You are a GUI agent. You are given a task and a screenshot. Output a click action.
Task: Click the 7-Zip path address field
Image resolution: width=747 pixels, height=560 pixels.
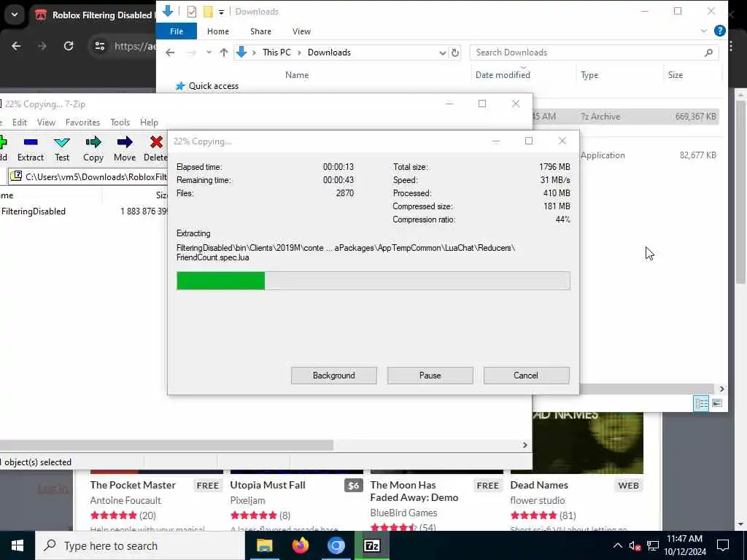pyautogui.click(x=88, y=176)
